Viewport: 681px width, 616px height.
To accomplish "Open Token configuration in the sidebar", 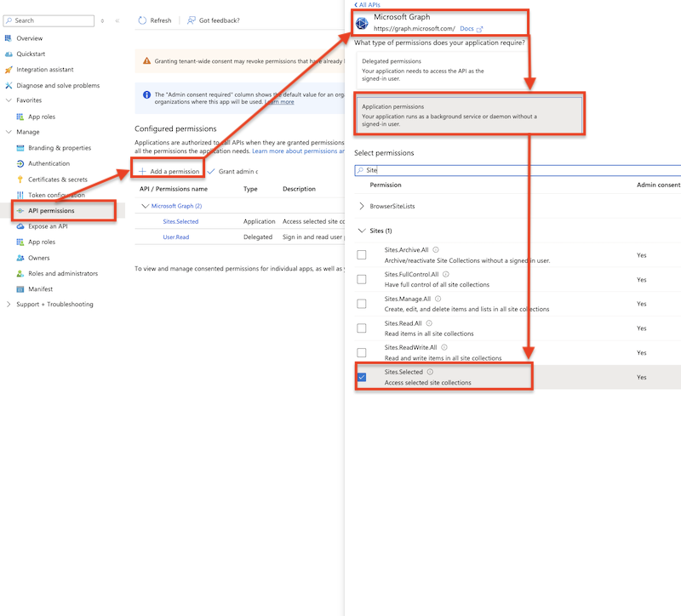I will coord(56,195).
